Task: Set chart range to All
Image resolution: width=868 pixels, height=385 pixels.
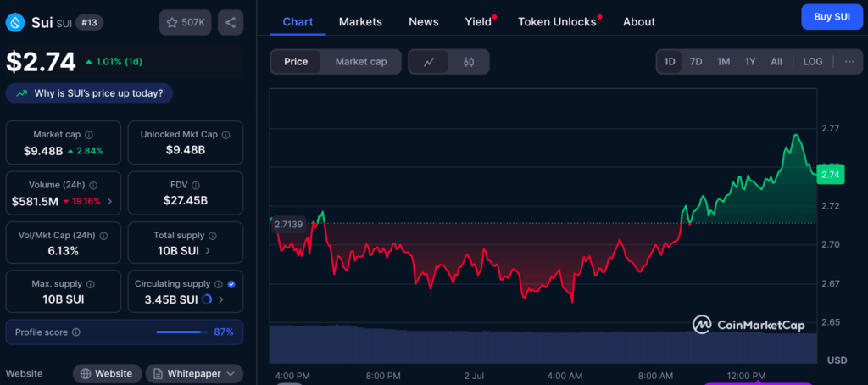Action: (x=776, y=62)
